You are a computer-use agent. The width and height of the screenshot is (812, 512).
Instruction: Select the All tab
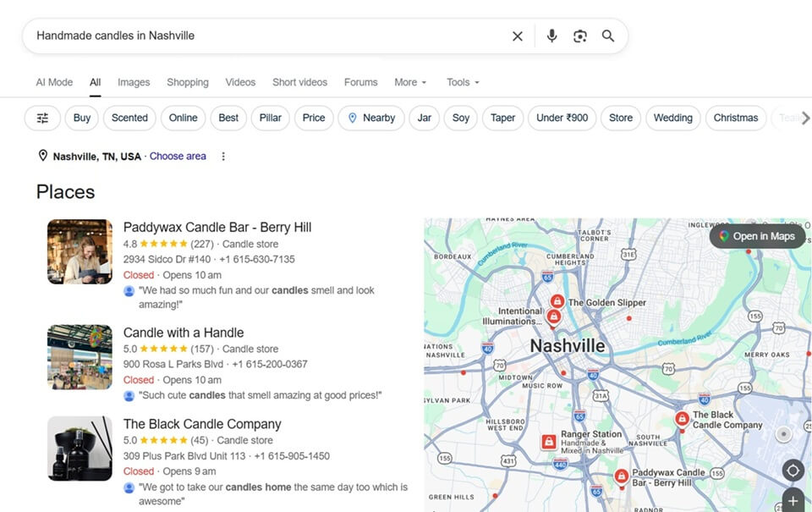coord(96,82)
